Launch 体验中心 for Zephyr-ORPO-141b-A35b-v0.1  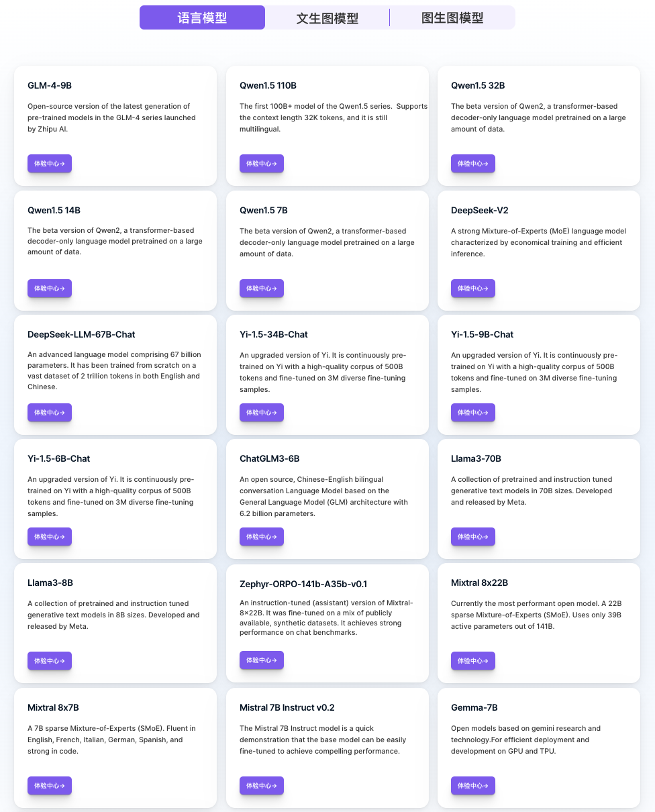(x=262, y=660)
